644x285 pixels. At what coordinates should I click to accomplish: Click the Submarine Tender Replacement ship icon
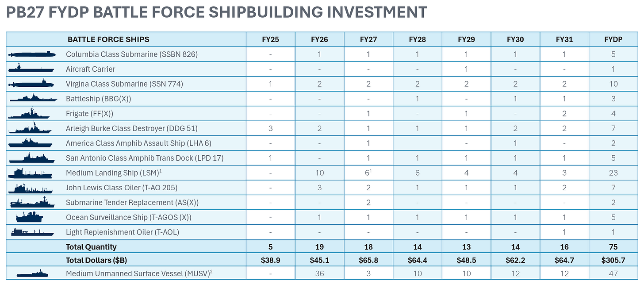(32, 202)
